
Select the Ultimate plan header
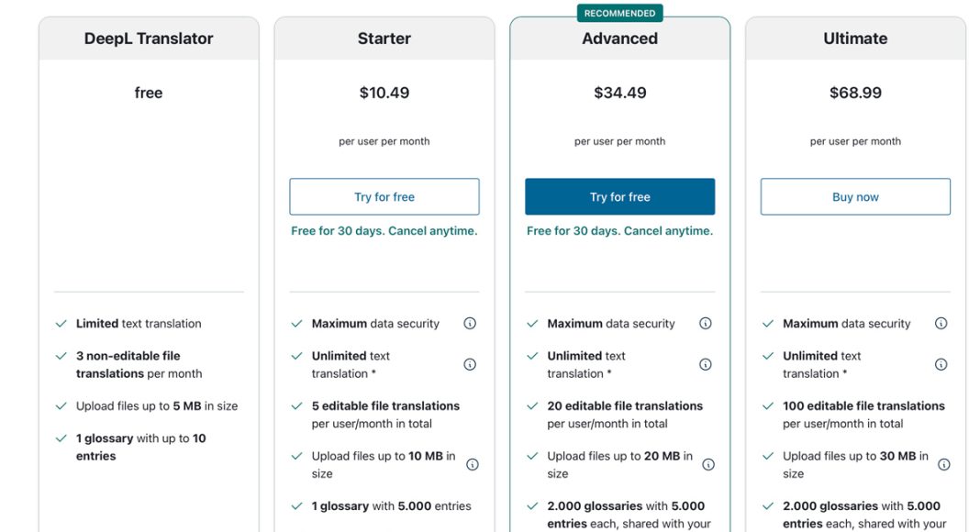click(x=855, y=39)
